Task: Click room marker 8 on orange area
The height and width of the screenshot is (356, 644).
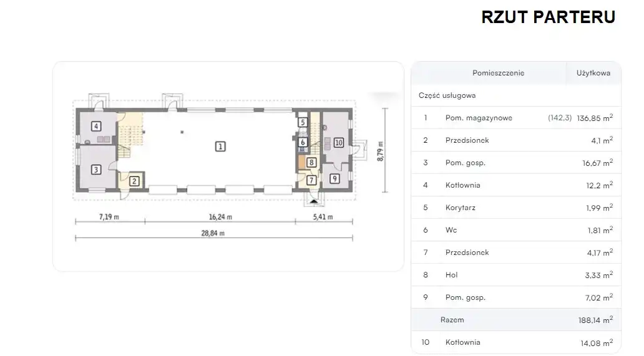Action: coord(311,162)
